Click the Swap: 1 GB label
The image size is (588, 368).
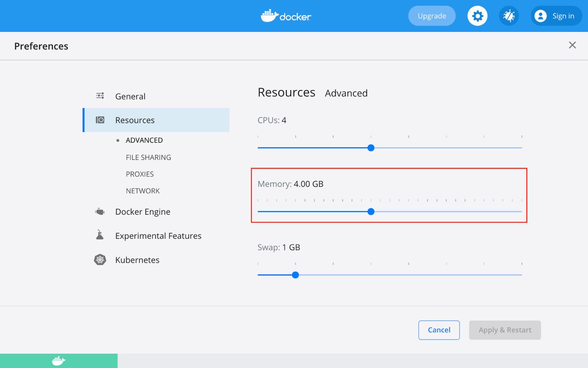click(x=279, y=247)
